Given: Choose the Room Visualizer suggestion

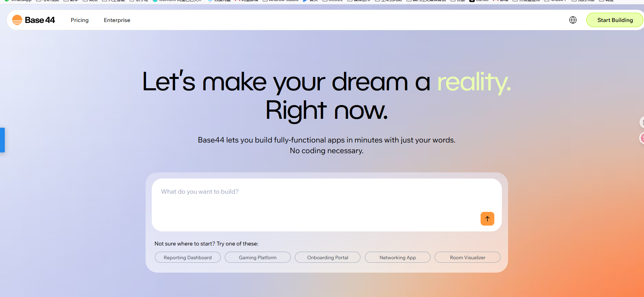Looking at the screenshot, I should 468,258.
